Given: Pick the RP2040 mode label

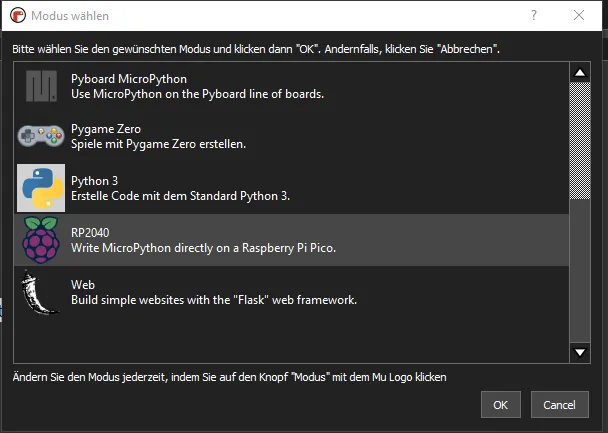Looking at the screenshot, I should (x=90, y=233).
